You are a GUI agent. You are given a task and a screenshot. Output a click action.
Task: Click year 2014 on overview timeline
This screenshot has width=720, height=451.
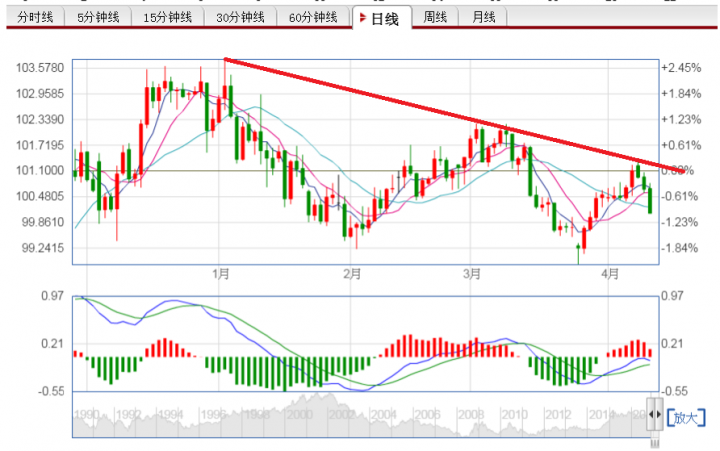[602, 414]
